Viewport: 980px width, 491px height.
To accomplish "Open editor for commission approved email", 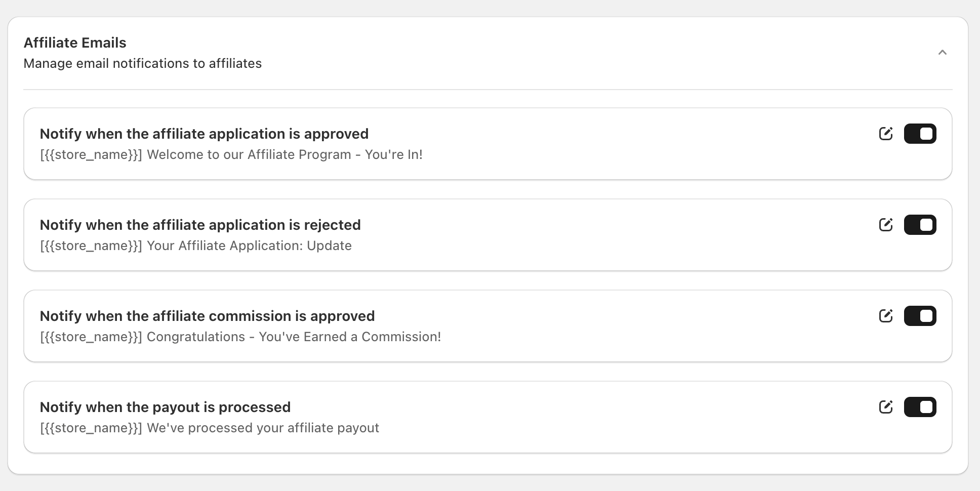I will (x=885, y=316).
